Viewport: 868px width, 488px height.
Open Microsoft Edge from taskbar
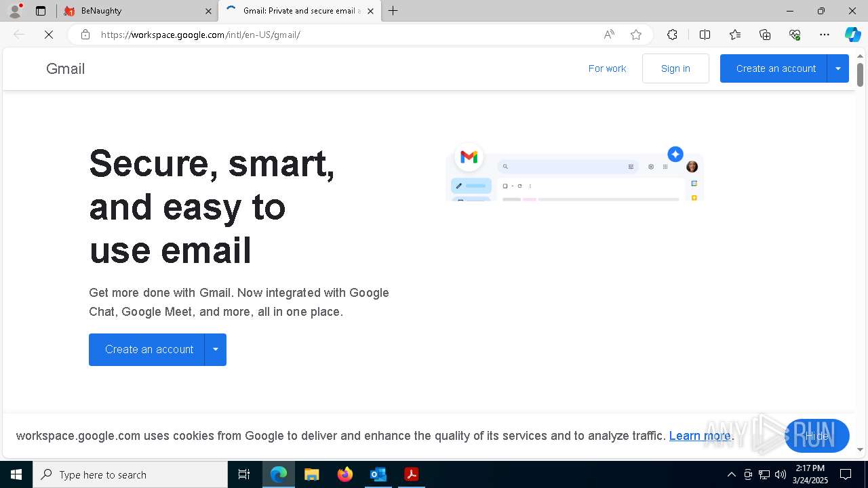point(279,474)
